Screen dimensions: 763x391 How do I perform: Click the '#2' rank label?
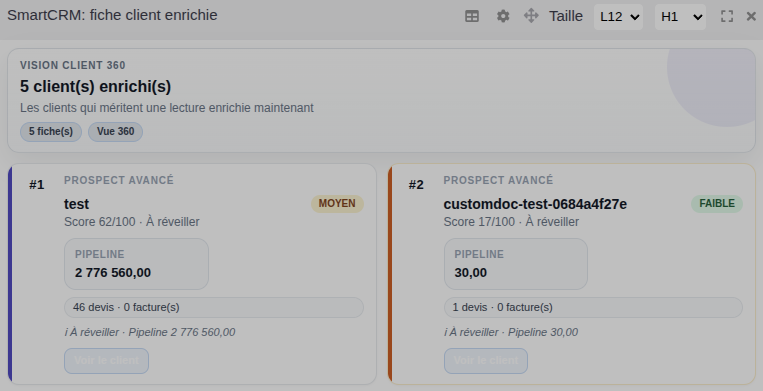click(x=416, y=185)
